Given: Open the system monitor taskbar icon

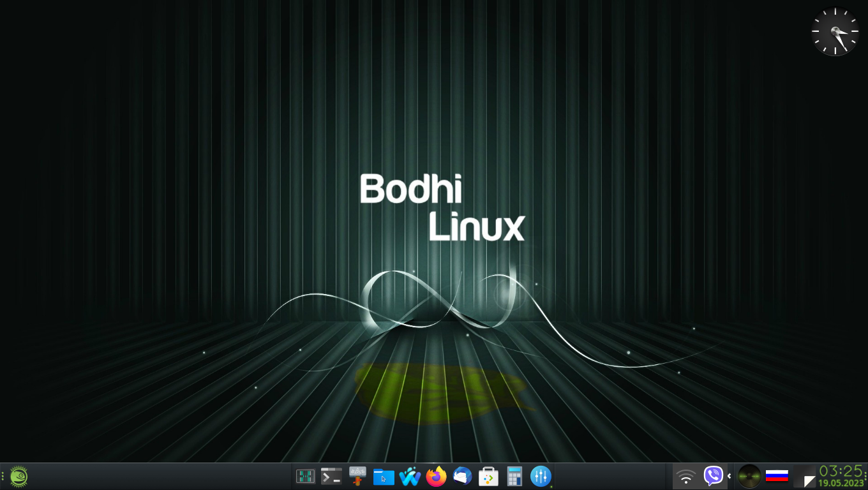Looking at the screenshot, I should click(305, 476).
